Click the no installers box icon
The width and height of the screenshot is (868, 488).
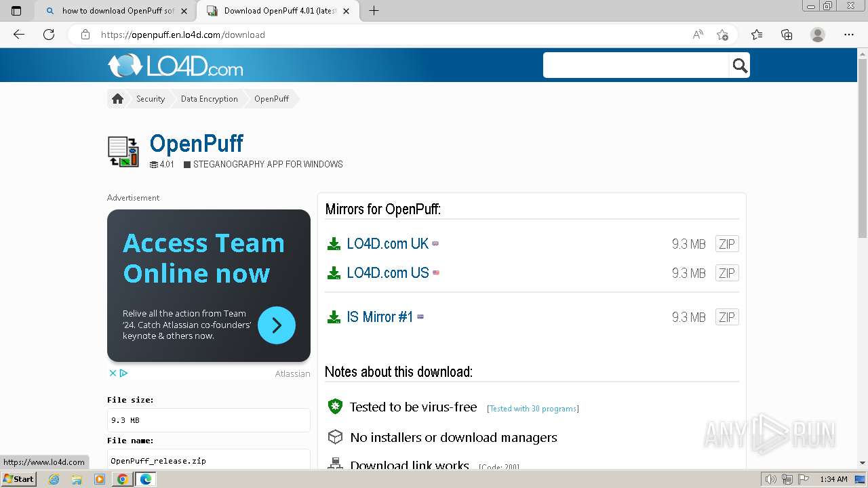335,437
